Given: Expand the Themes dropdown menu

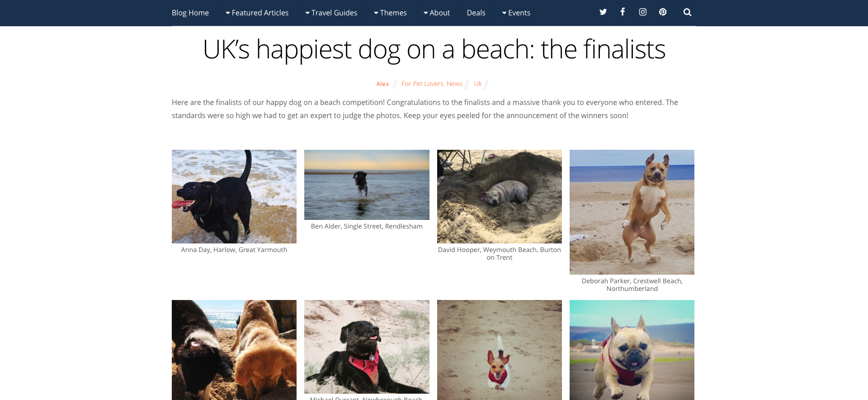Looking at the screenshot, I should (390, 13).
